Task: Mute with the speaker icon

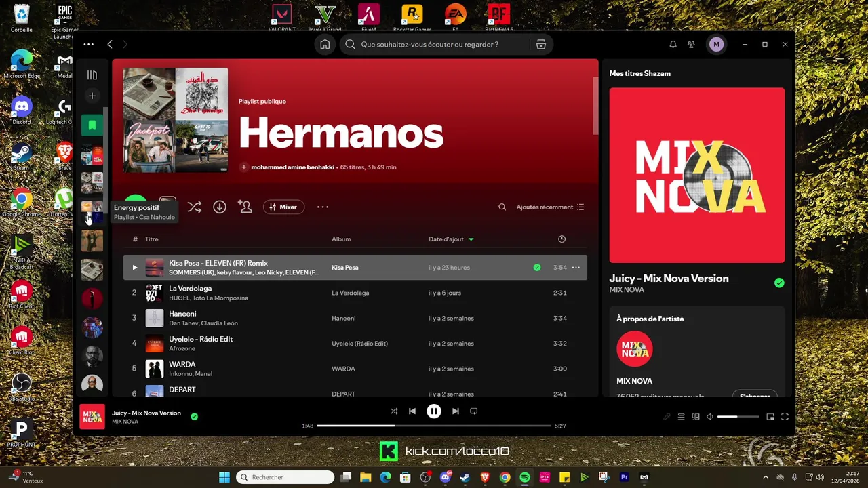Action: click(710, 416)
